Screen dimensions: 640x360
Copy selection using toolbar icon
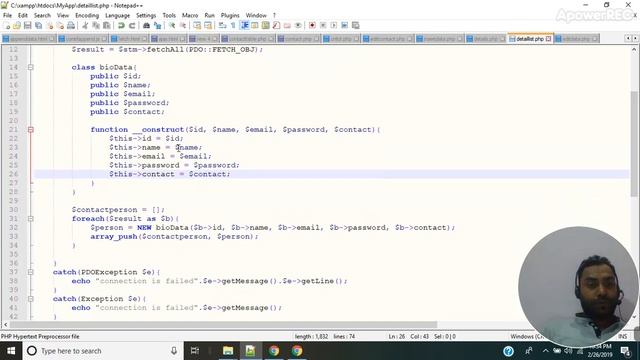tap(96, 25)
